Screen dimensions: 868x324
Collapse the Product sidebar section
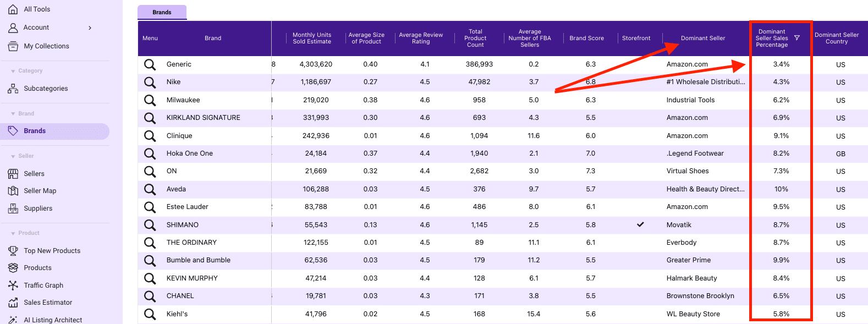(x=13, y=233)
